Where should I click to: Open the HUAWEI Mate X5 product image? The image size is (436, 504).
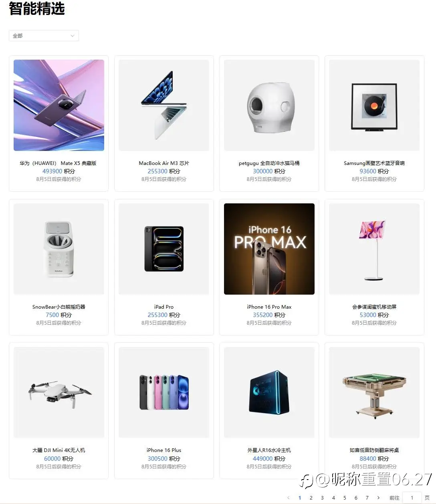59,105
